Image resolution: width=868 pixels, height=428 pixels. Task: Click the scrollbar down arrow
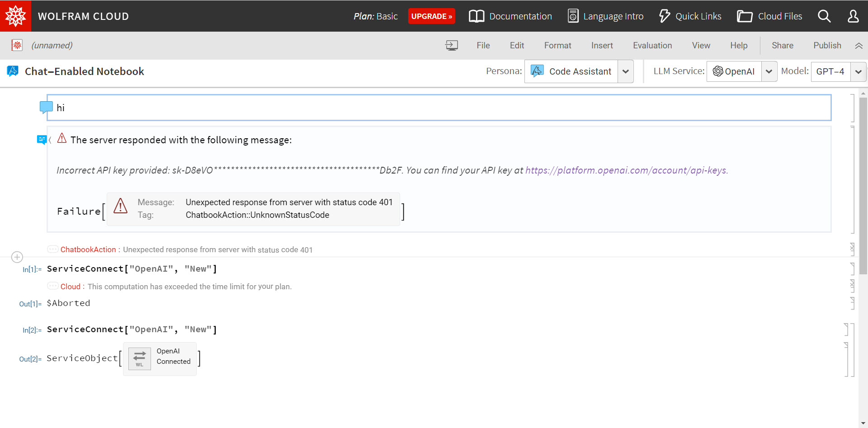pos(863,423)
